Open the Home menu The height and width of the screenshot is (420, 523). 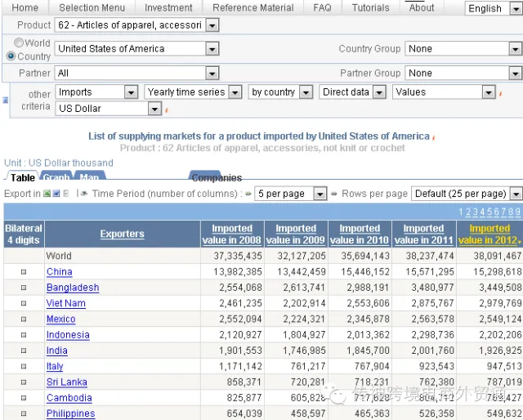point(25,7)
